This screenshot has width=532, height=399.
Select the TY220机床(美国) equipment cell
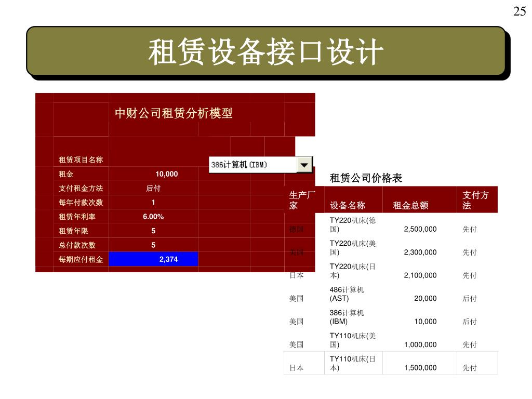353,248
